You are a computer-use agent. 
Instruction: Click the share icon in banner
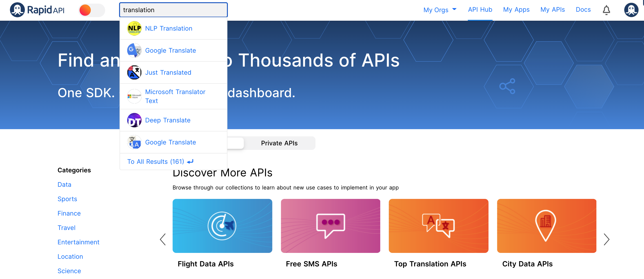pos(507,86)
